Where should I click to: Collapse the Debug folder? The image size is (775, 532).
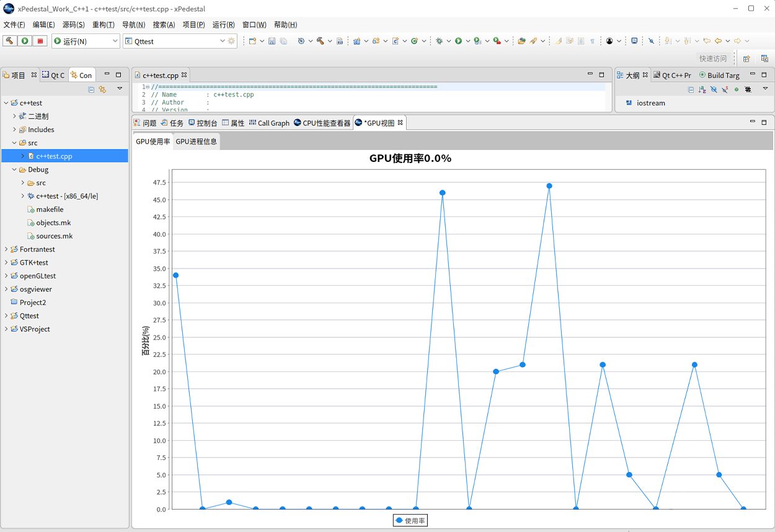pyautogui.click(x=14, y=169)
